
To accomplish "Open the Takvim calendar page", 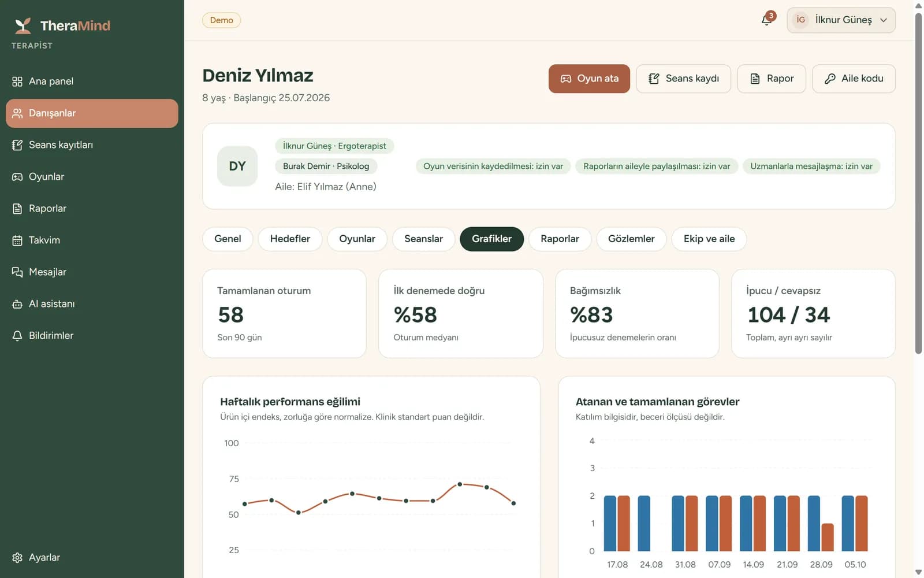I will coord(92,240).
